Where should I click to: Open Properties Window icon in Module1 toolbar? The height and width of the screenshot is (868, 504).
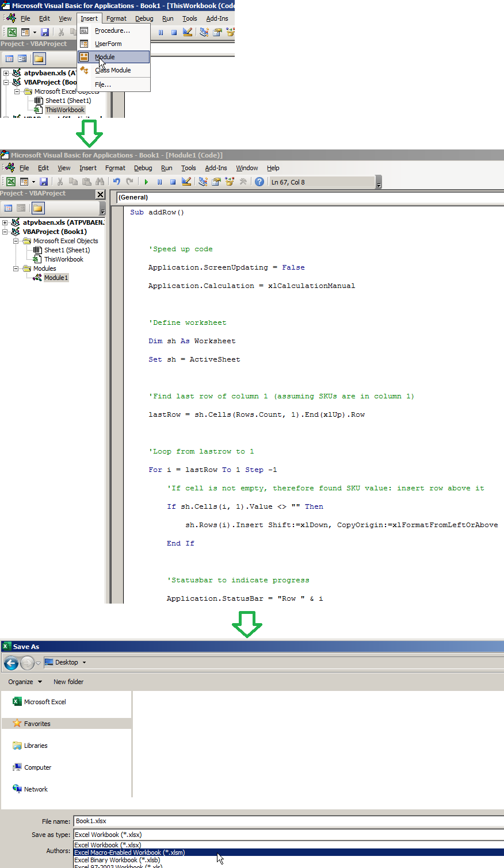click(216, 182)
